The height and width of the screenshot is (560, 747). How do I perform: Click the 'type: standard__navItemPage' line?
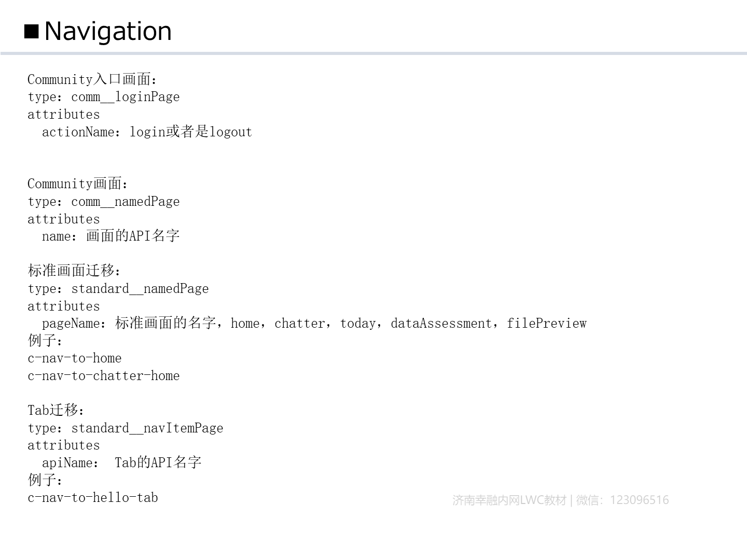tap(126, 428)
